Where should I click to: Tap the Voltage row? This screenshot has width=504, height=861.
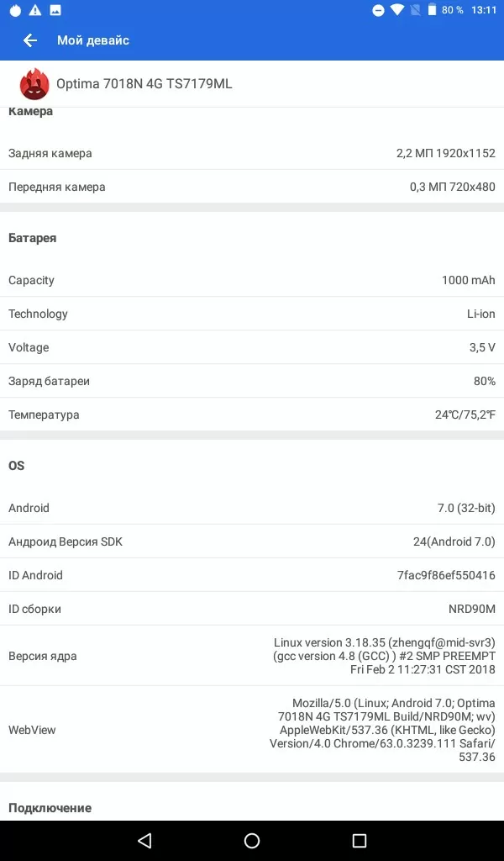click(252, 347)
